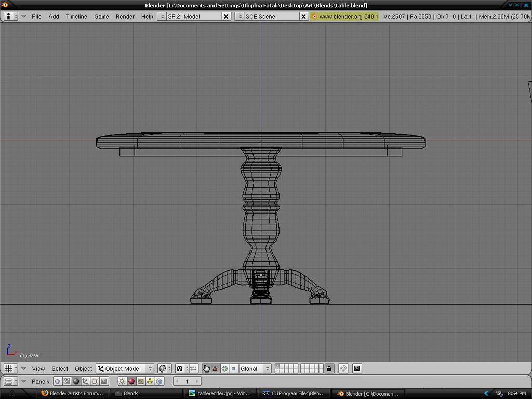The height and width of the screenshot is (399, 532).
Task: Select the Material buttons red sphere
Action: [131, 382]
